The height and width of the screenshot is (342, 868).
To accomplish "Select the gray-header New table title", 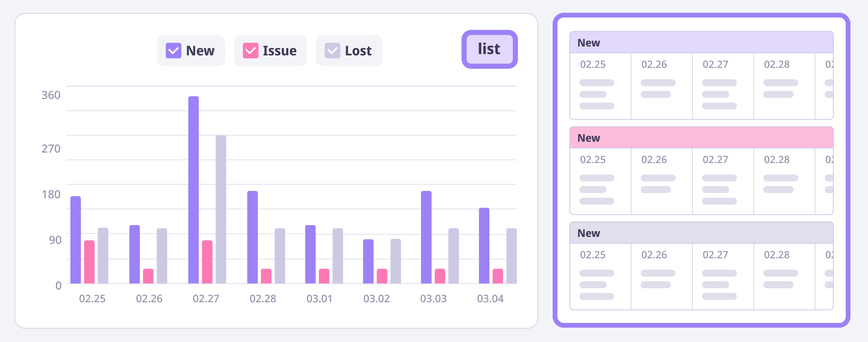I will 588,233.
